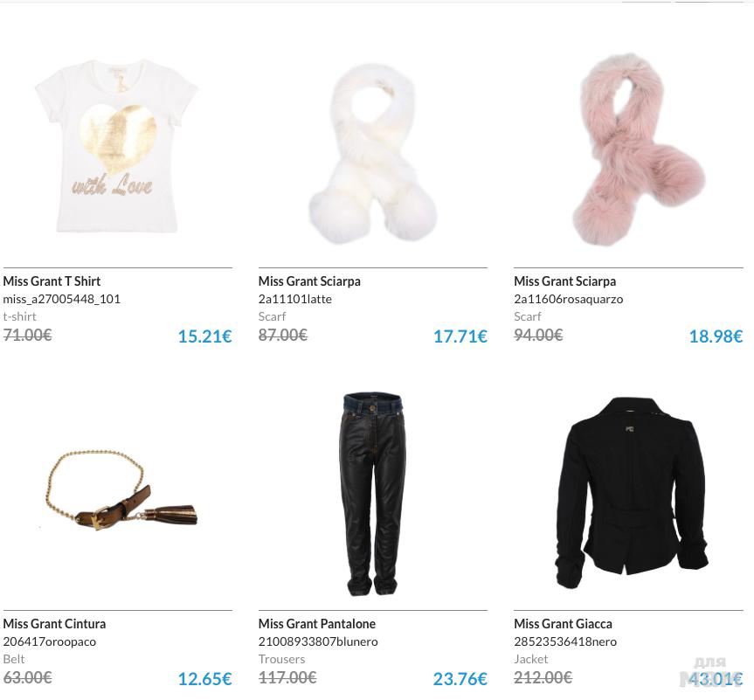Open the pink fur scarf image

point(640,149)
